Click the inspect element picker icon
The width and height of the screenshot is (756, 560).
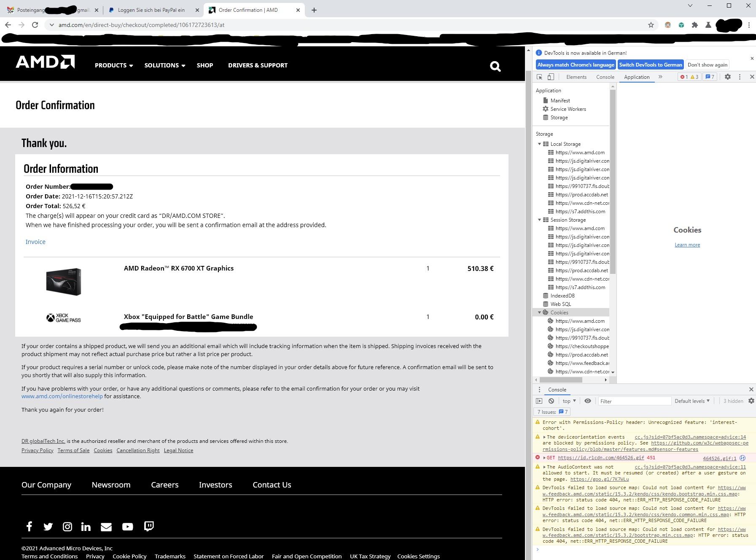pyautogui.click(x=539, y=77)
